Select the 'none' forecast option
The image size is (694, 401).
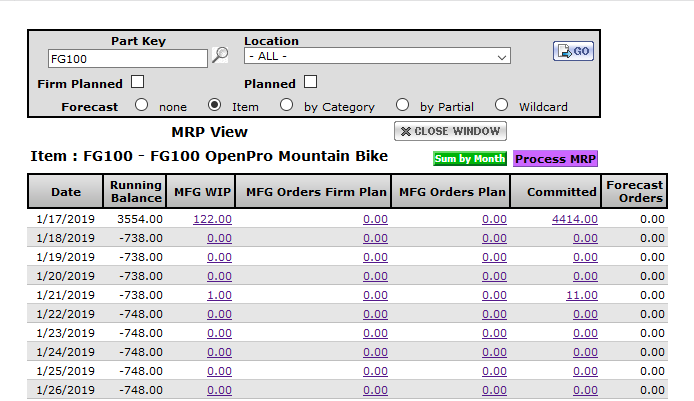pos(141,105)
